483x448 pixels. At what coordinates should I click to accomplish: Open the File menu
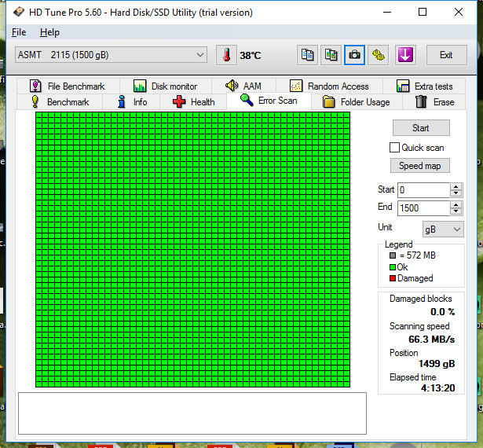(x=19, y=32)
